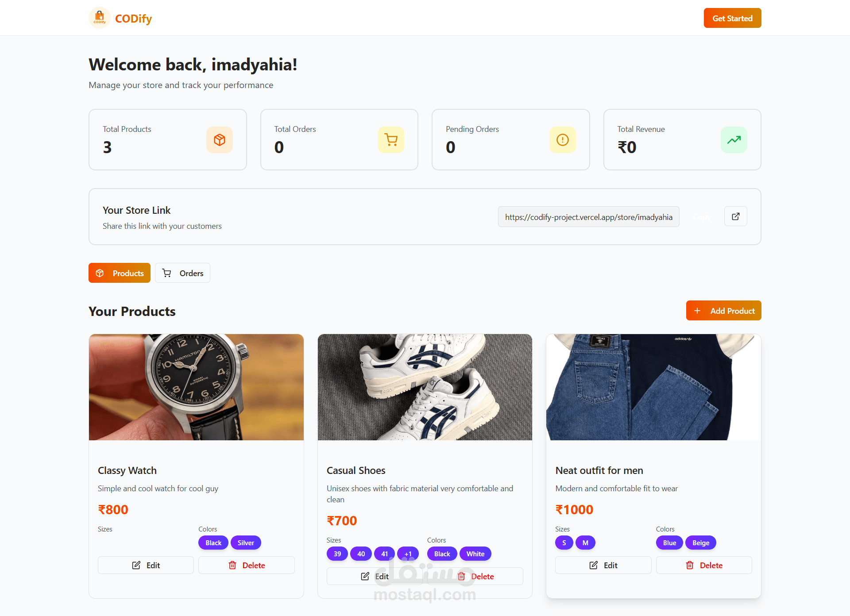850x616 pixels.
Task: Click the Total Products box icon
Action: [x=220, y=140]
